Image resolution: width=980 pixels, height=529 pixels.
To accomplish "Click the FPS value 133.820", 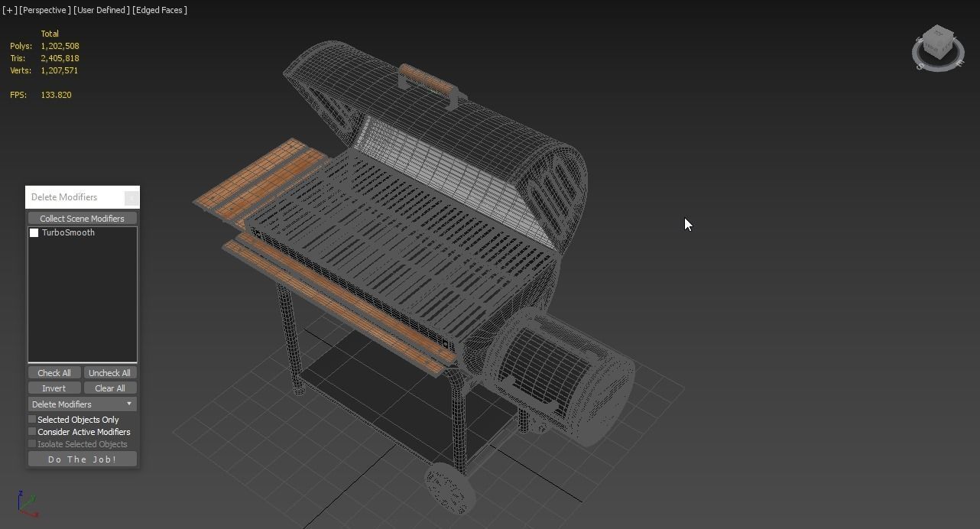I will [x=56, y=95].
